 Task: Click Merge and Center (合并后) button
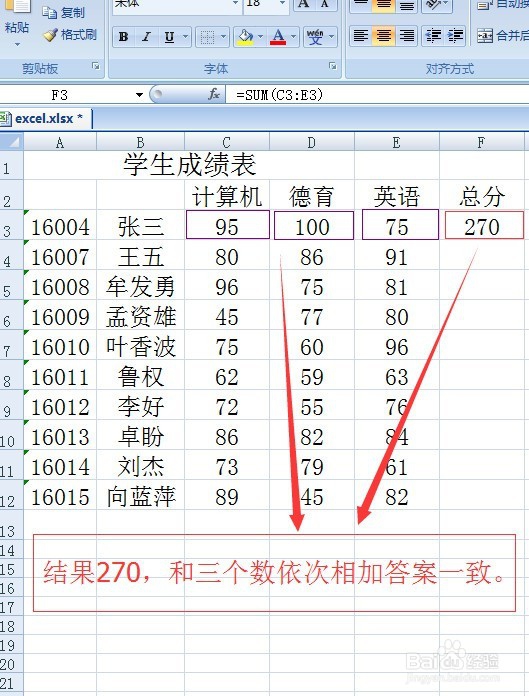point(502,36)
